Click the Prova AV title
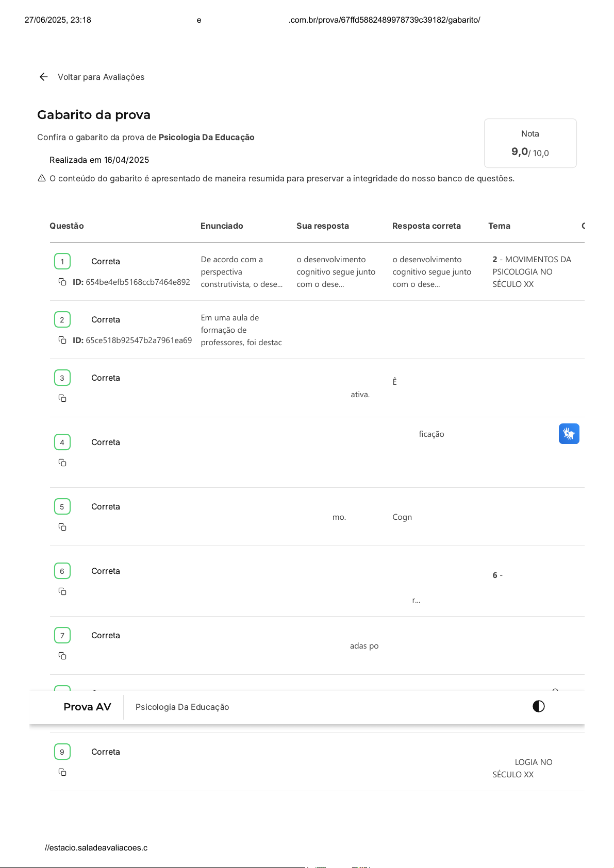Viewport: 614px width, 868px height. coord(87,707)
